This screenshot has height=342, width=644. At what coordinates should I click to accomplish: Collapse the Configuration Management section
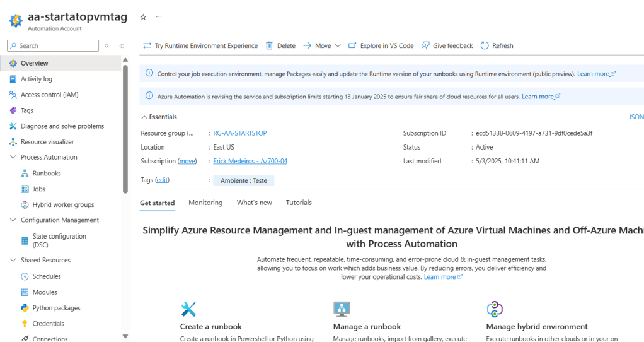click(x=14, y=220)
